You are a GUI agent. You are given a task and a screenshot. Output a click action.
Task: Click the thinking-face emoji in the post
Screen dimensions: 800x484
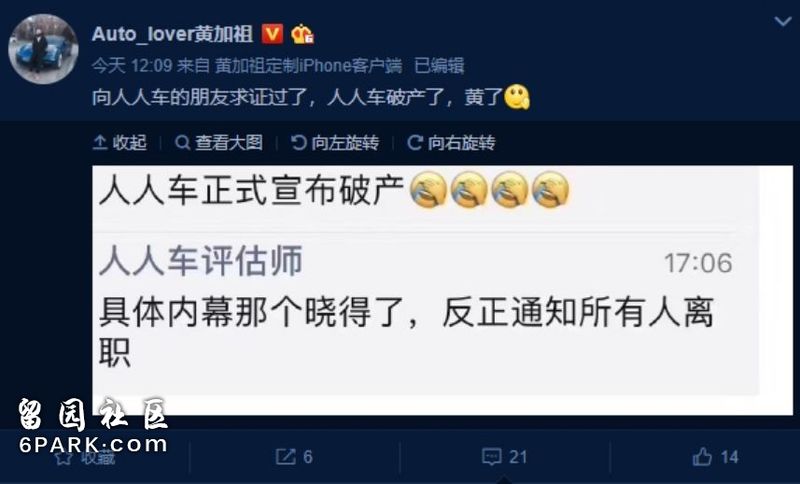pyautogui.click(x=517, y=97)
